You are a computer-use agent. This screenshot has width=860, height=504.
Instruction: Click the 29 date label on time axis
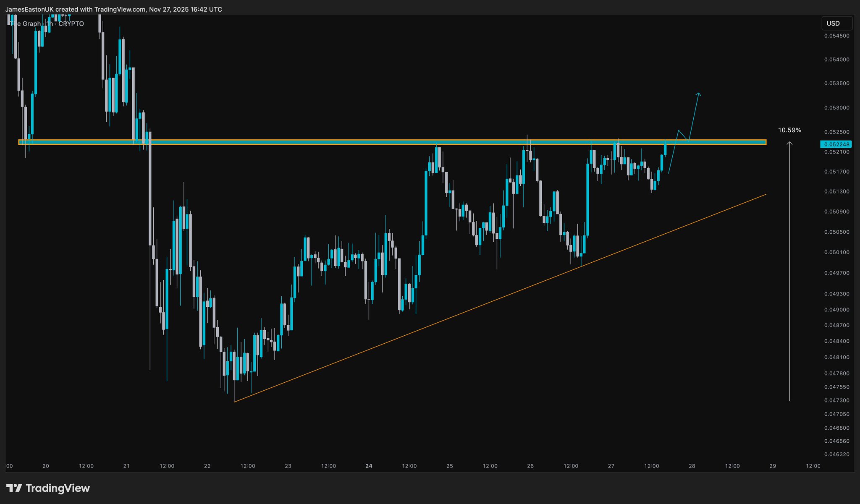(773, 466)
